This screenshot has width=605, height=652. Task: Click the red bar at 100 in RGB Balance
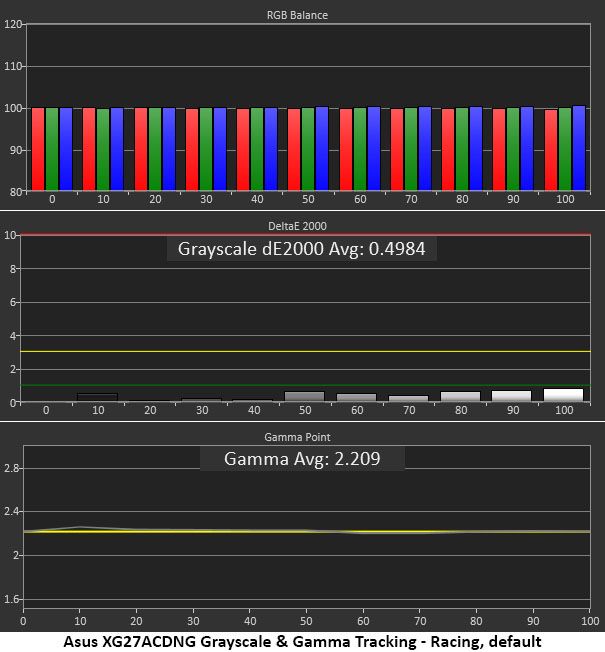[551, 150]
